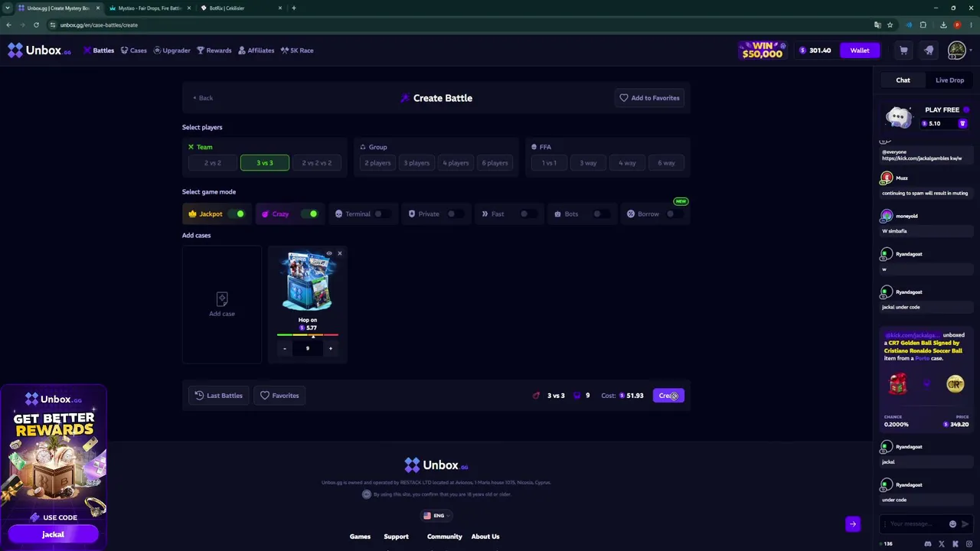The width and height of the screenshot is (980, 551).
Task: Click Add to Favorites
Action: point(649,98)
